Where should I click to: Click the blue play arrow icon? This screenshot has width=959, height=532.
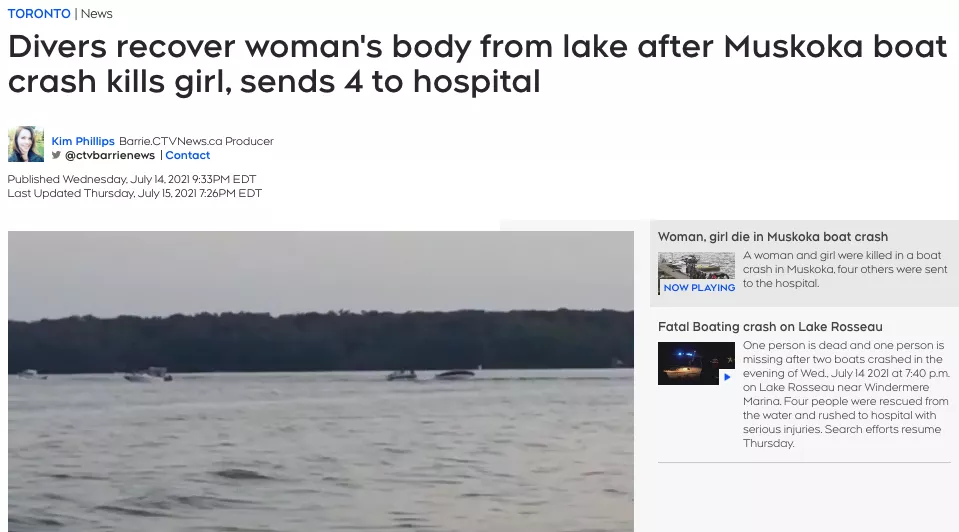pos(727,377)
